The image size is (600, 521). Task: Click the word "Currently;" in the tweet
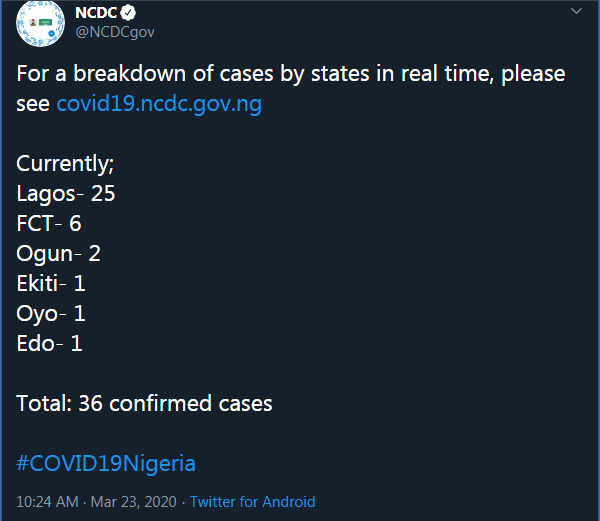pyautogui.click(x=65, y=164)
